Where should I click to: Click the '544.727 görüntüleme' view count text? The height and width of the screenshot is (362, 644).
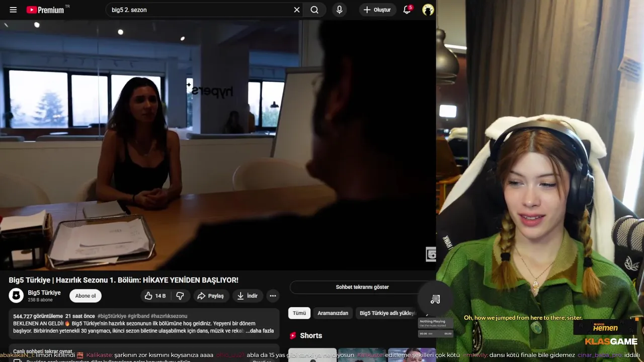pyautogui.click(x=38, y=316)
